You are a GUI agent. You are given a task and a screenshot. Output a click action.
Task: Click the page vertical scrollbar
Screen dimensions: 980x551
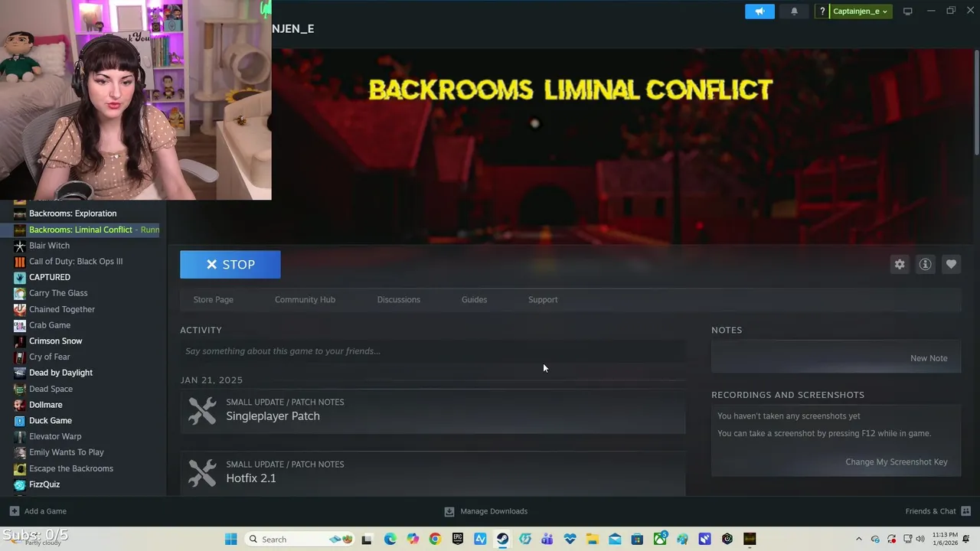point(976,103)
